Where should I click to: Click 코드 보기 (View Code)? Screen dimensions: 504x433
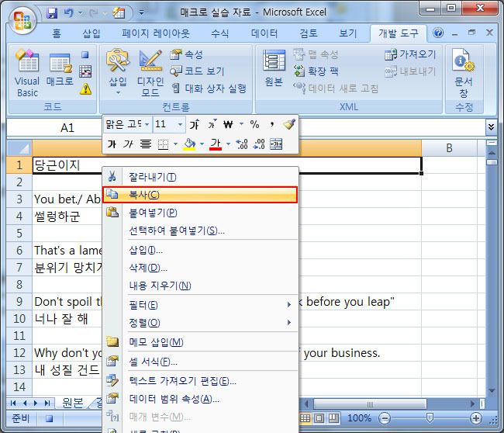(197, 71)
